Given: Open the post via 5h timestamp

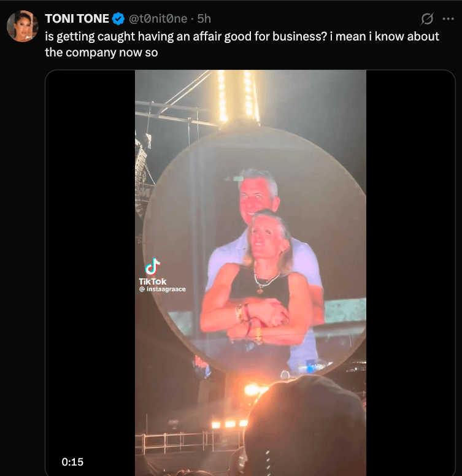Looking at the screenshot, I should pos(204,19).
